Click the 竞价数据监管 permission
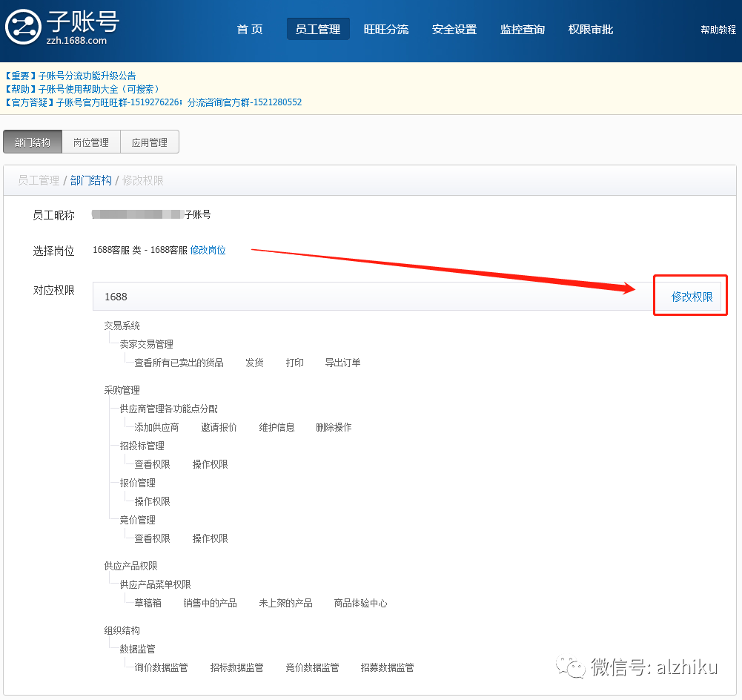 pyautogui.click(x=312, y=667)
